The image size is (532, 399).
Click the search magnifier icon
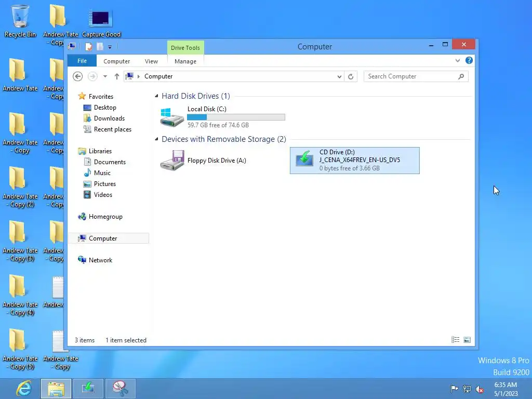461,76
